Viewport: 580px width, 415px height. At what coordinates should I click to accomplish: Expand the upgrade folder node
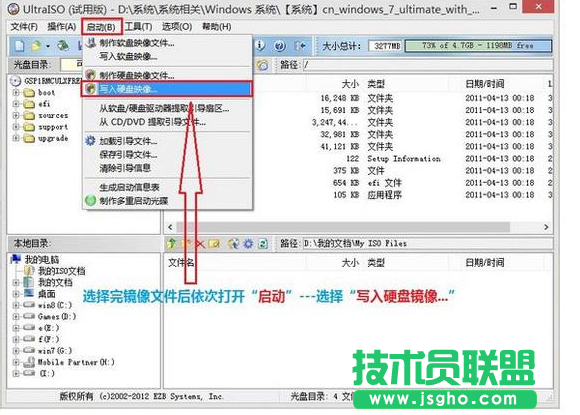click(16, 138)
